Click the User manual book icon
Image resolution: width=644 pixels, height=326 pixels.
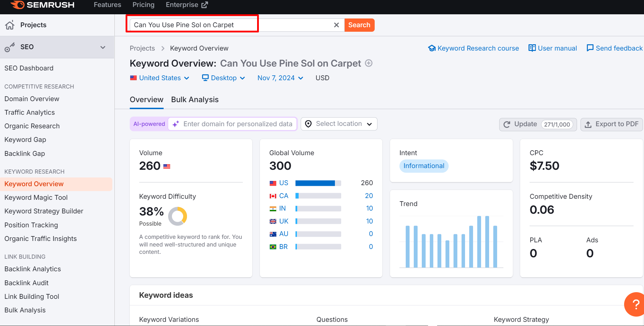pyautogui.click(x=532, y=48)
